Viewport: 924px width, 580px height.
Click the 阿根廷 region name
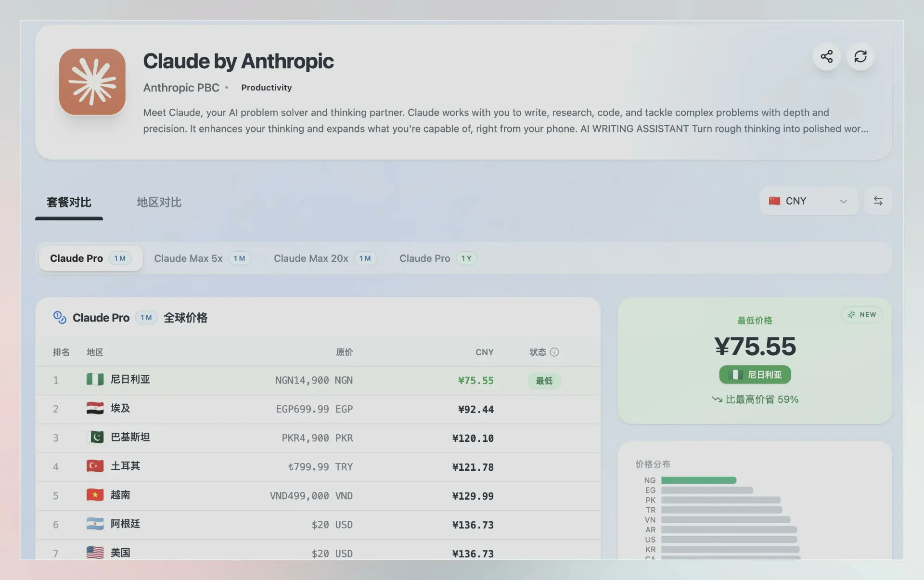[125, 524]
